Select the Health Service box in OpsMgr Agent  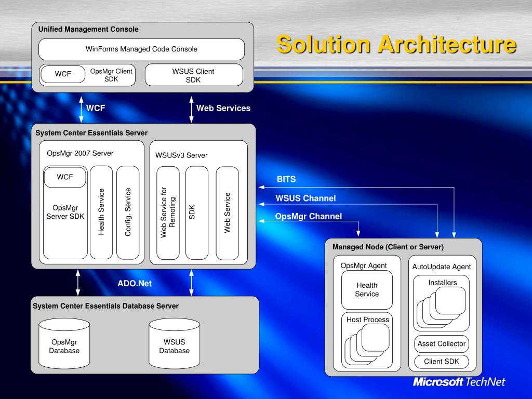coord(367,290)
